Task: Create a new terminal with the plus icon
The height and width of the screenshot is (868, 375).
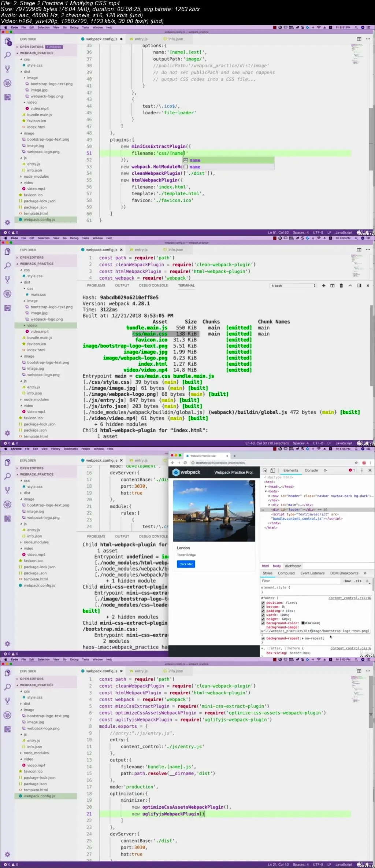Action: tap(324, 285)
